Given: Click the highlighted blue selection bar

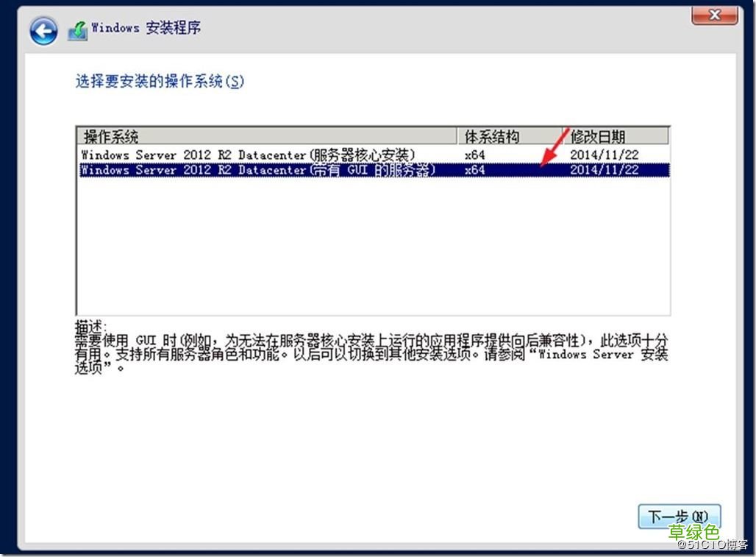Looking at the screenshot, I should pos(368,169).
